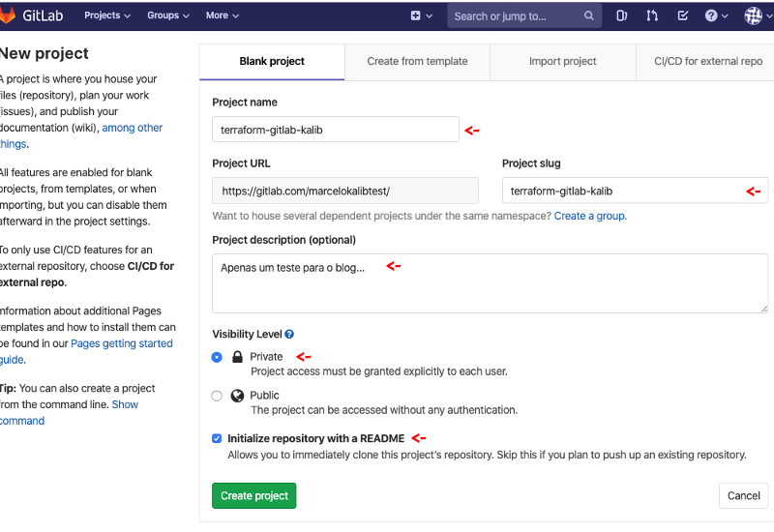
Task: Open the merge requests icon
Action: pos(652,15)
